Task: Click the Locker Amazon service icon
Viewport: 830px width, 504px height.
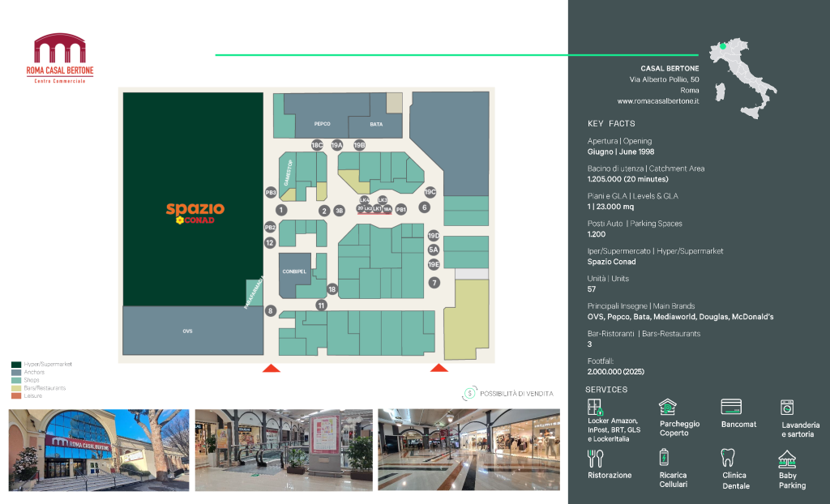Action: coord(595,407)
